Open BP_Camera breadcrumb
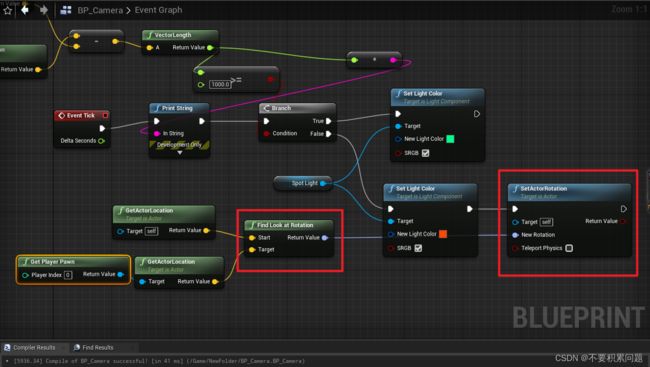Viewport: 650px width, 367px height. coord(100,10)
